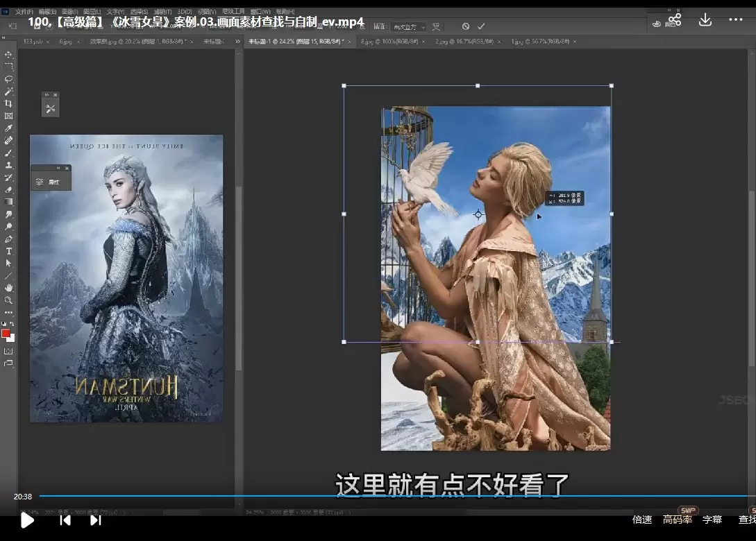Image resolution: width=756 pixels, height=541 pixels.
Task: Select the Zoom tool
Action: point(8,300)
